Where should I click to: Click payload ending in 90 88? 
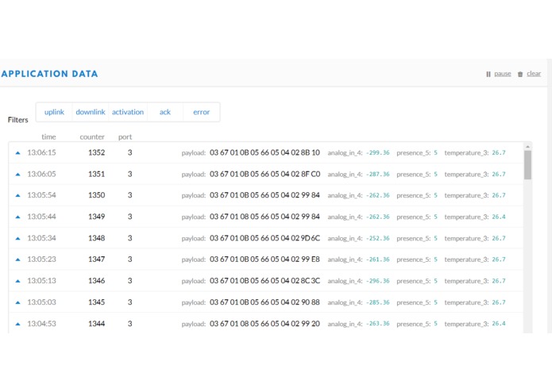click(264, 302)
